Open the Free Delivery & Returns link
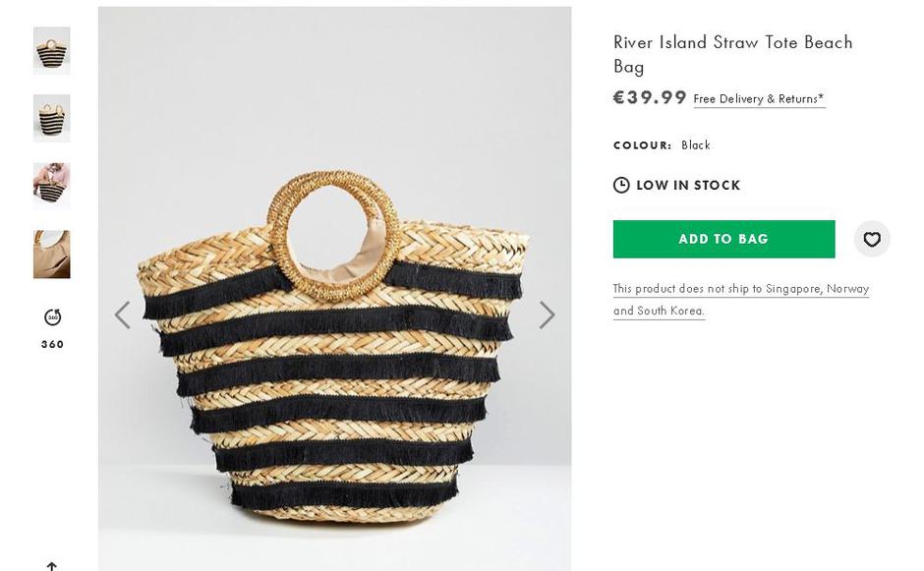The width and height of the screenshot is (924, 571). (x=759, y=99)
